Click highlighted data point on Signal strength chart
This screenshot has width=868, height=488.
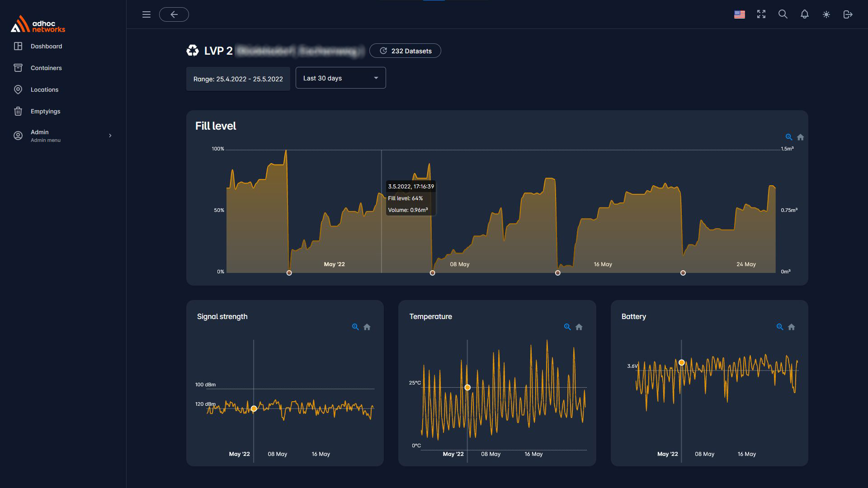coord(254,408)
